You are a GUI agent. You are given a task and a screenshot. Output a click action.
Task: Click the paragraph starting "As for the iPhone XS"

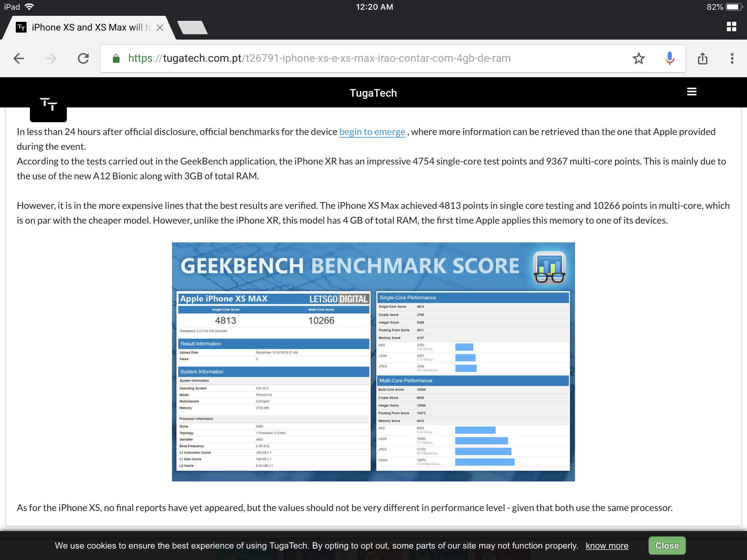[345, 508]
